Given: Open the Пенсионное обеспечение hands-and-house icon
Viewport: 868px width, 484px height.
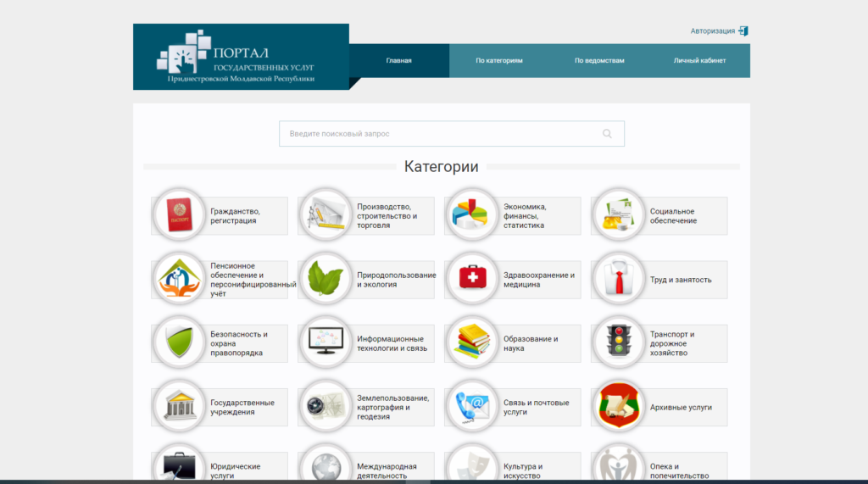Looking at the screenshot, I should pyautogui.click(x=180, y=279).
